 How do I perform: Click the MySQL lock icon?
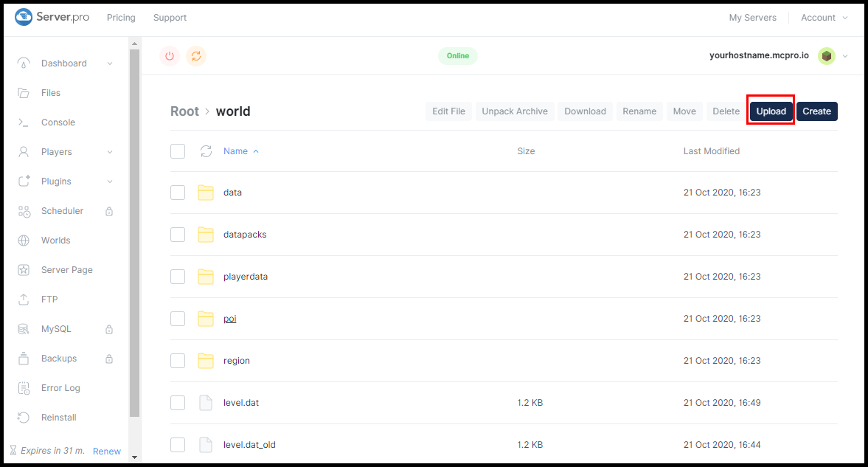(x=109, y=329)
